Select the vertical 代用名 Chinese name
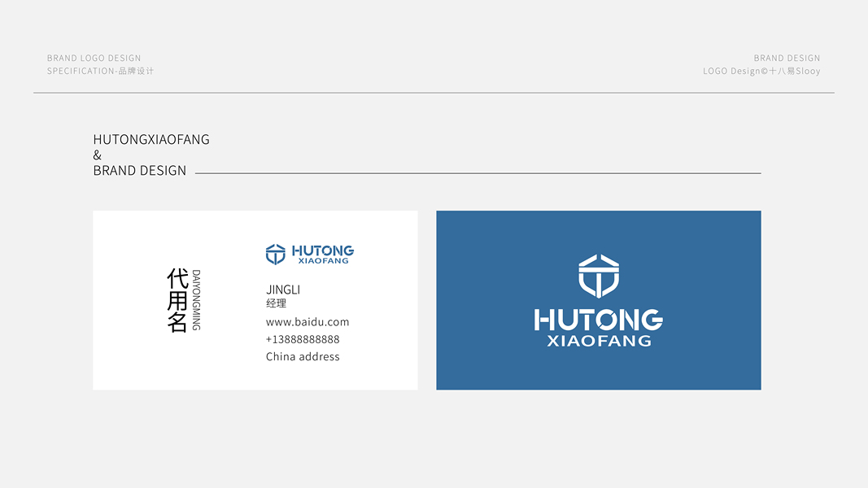The height and width of the screenshot is (488, 868). pos(177,300)
